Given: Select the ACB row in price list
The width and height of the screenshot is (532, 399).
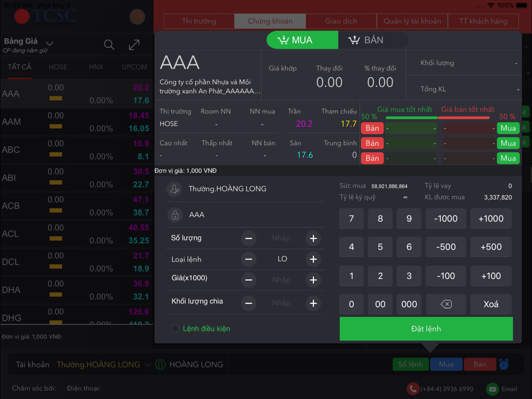Looking at the screenshot, I should pos(76,206).
